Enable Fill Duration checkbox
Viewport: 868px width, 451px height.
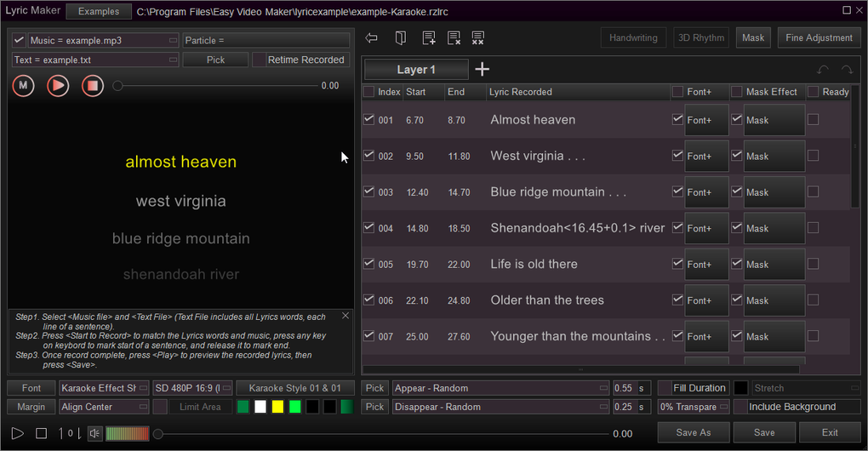pyautogui.click(x=665, y=388)
